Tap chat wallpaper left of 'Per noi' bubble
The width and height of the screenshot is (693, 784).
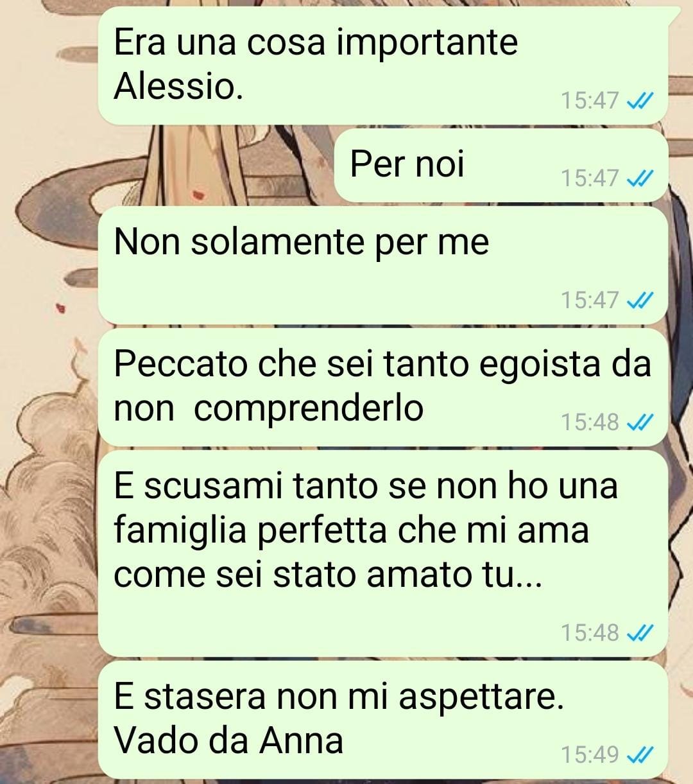coord(212,165)
